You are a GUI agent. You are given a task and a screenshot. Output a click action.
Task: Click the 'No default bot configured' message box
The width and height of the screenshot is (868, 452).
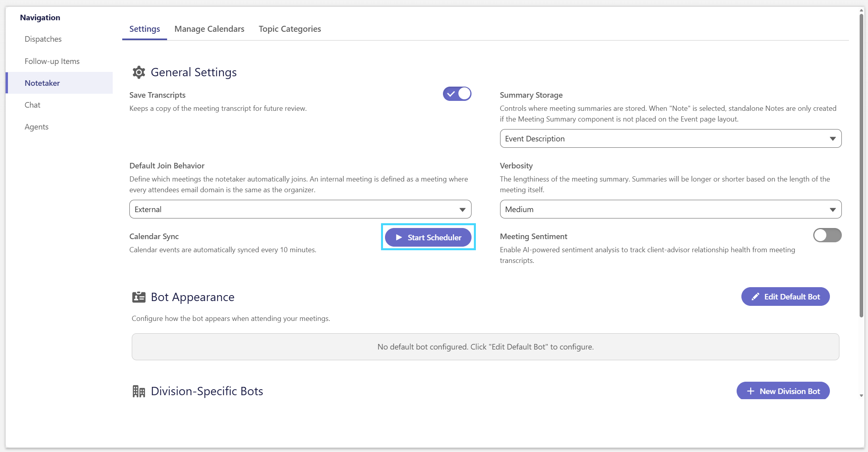pyautogui.click(x=485, y=347)
